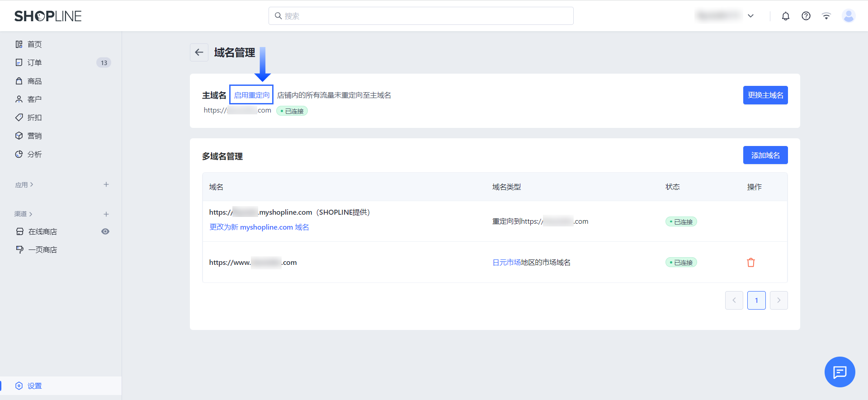Click the wifi status icon in header

tap(826, 16)
